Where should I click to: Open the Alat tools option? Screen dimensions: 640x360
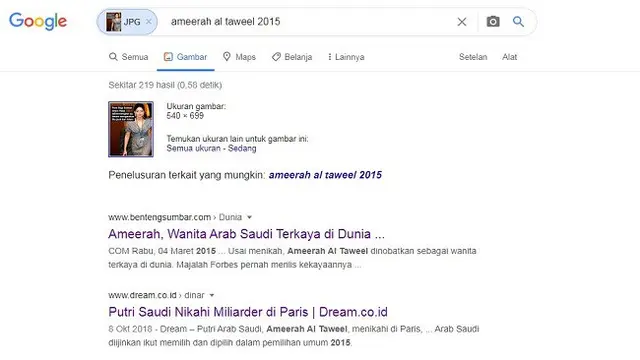pyautogui.click(x=509, y=57)
